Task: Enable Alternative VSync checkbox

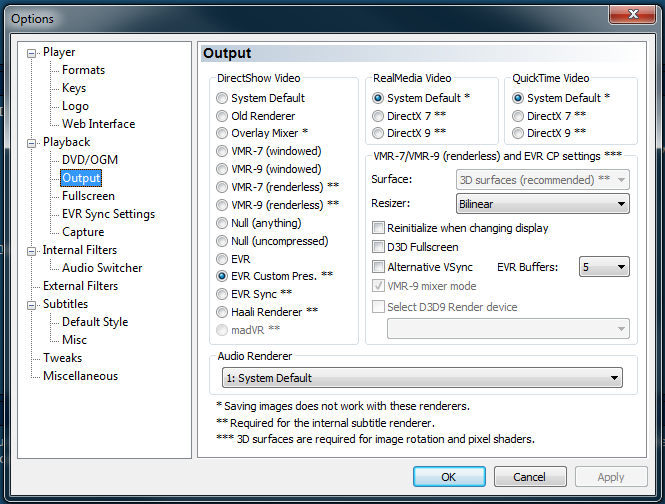Action: coord(378,267)
